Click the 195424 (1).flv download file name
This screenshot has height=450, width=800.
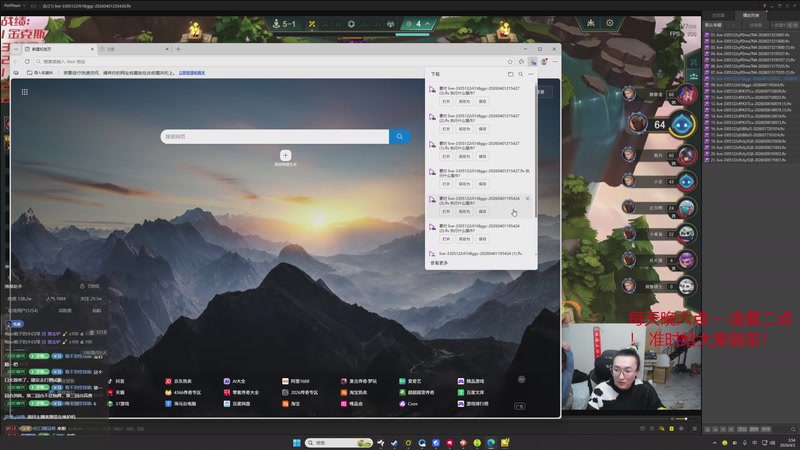480,254
